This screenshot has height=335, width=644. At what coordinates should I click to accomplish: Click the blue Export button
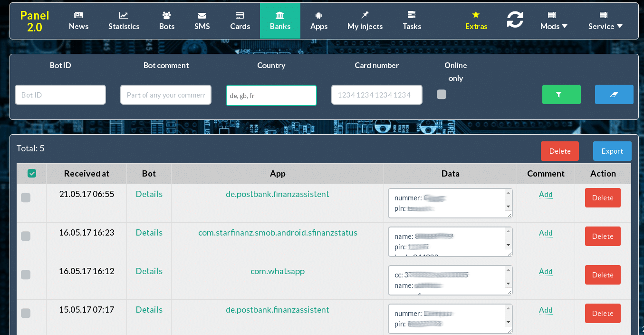point(612,151)
